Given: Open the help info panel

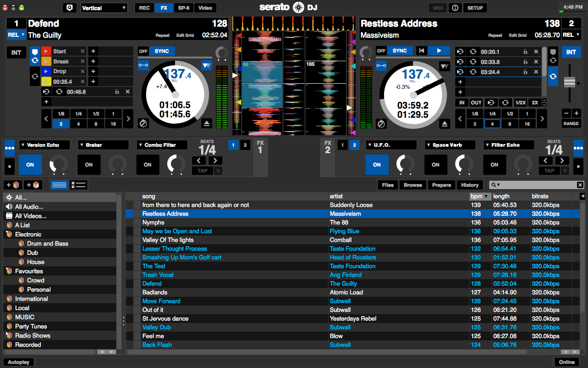Looking at the screenshot, I should click(455, 8).
